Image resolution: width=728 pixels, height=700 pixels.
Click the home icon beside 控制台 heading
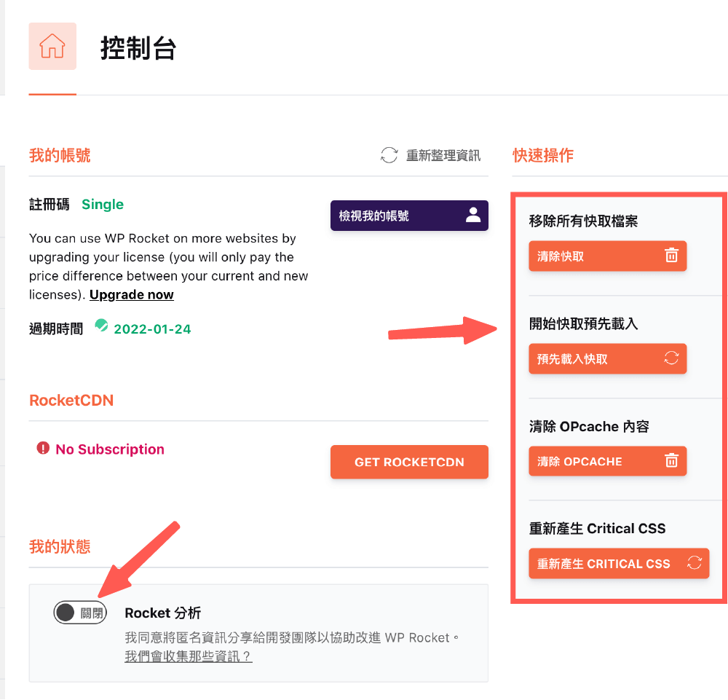point(52,45)
